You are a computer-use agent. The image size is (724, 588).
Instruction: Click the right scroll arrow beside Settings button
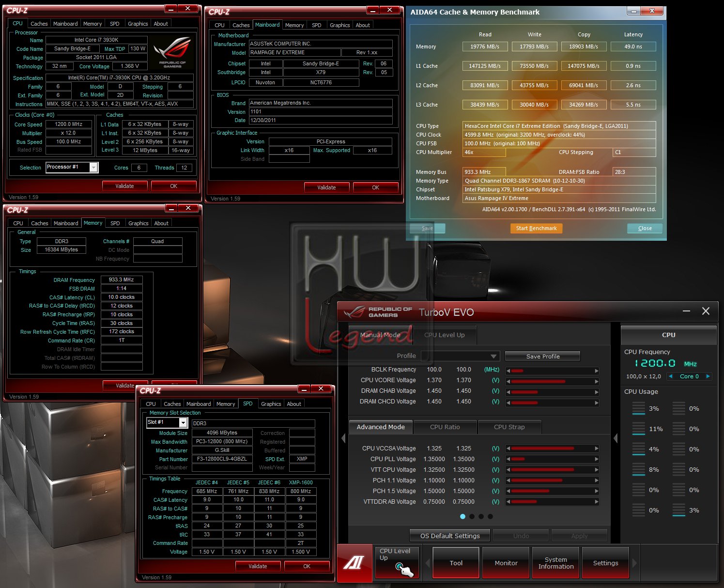pos(634,563)
